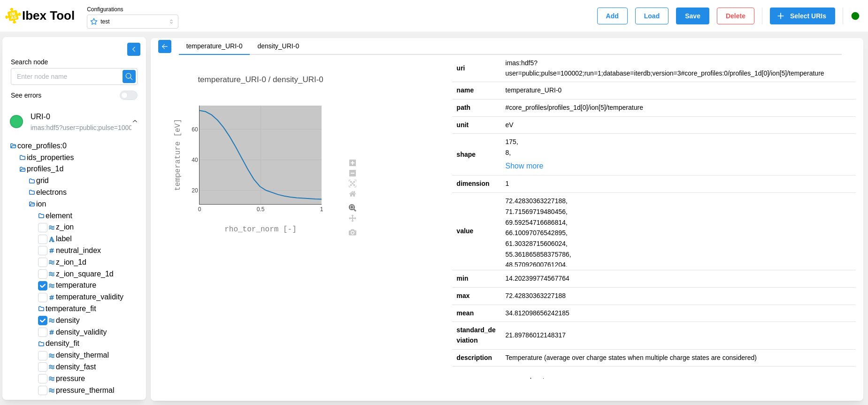The height and width of the screenshot is (405, 868).
Task: Reset plot axes with home icon
Action: click(353, 194)
